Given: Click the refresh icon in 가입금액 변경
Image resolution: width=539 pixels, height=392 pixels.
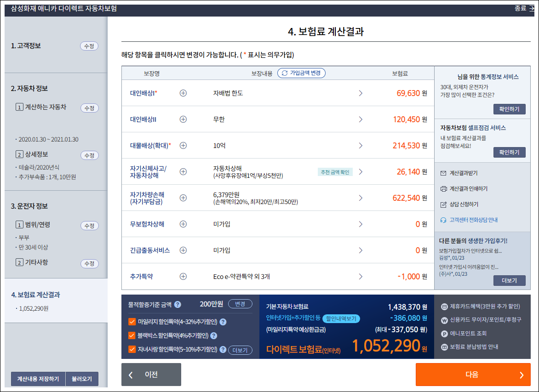Looking at the screenshot, I should tap(285, 73).
